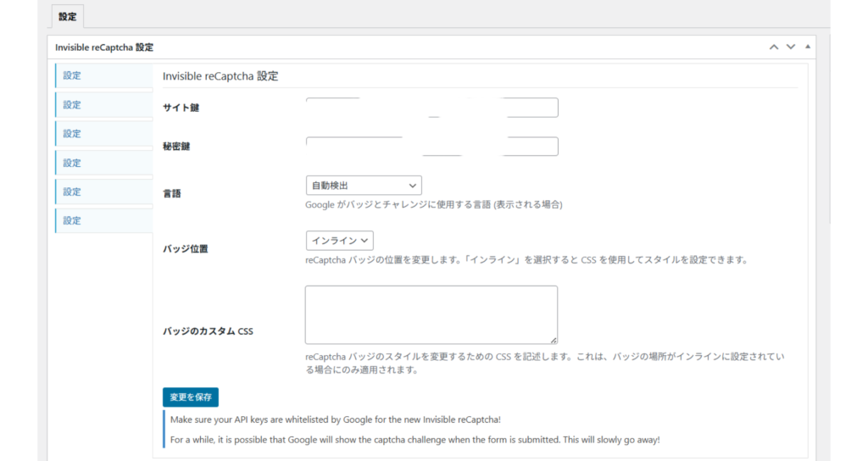This screenshot has width=868, height=461.
Task: Collapse the Invisible reCaptcha 設定 panel via triangle toggle
Action: pos(807,47)
